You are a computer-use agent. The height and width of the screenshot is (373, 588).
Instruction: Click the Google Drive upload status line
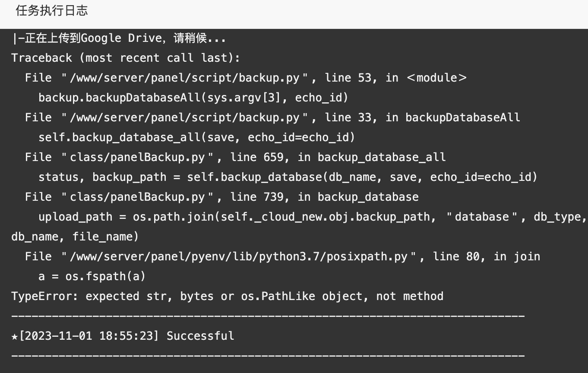click(x=119, y=38)
